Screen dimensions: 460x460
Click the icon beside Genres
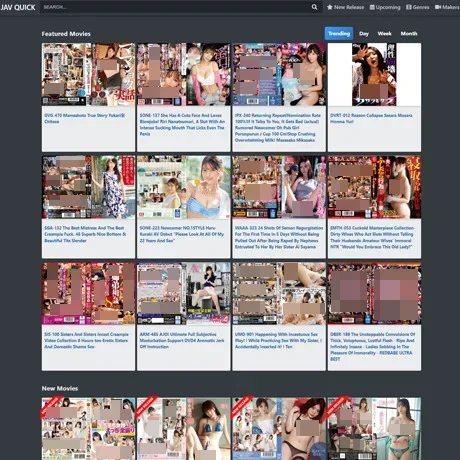(409, 7)
